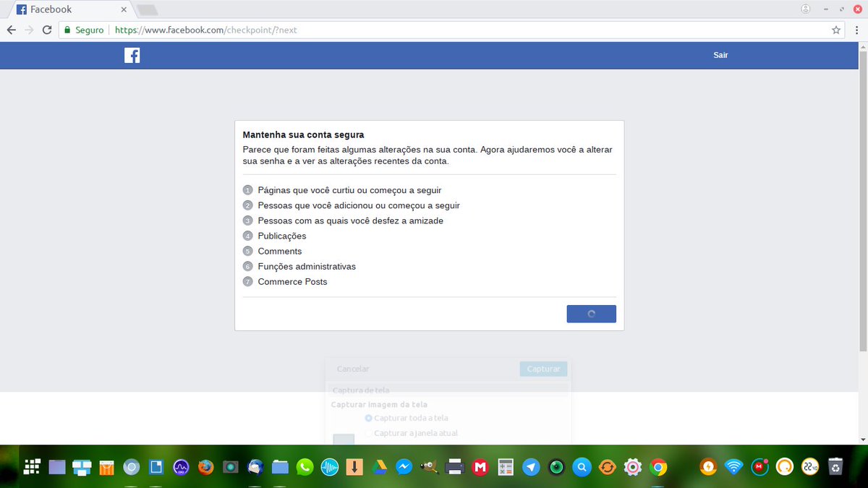Open the orange sync updater in dock

[607, 467]
